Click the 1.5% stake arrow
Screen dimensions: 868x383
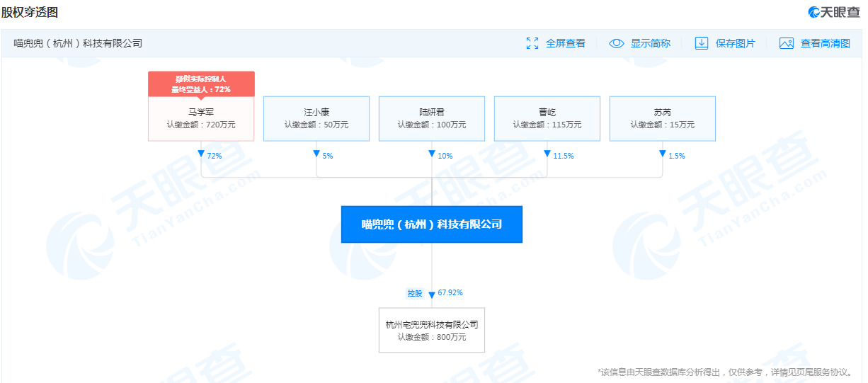click(663, 154)
